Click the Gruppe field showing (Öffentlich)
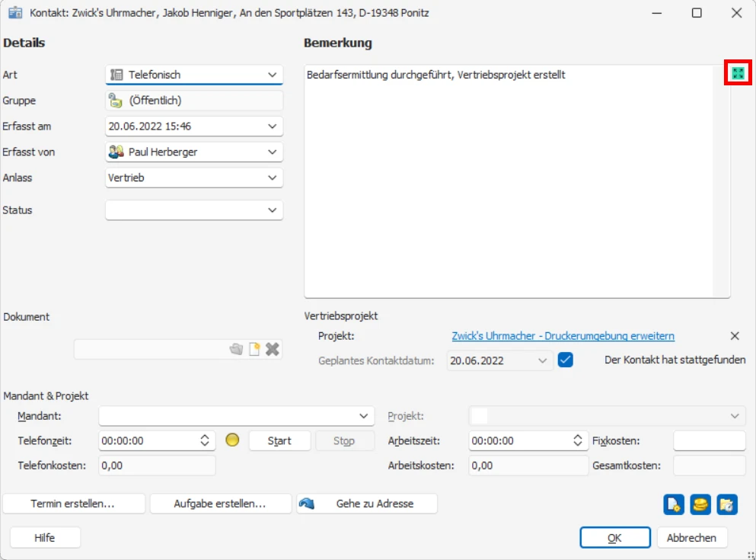 pos(194,101)
